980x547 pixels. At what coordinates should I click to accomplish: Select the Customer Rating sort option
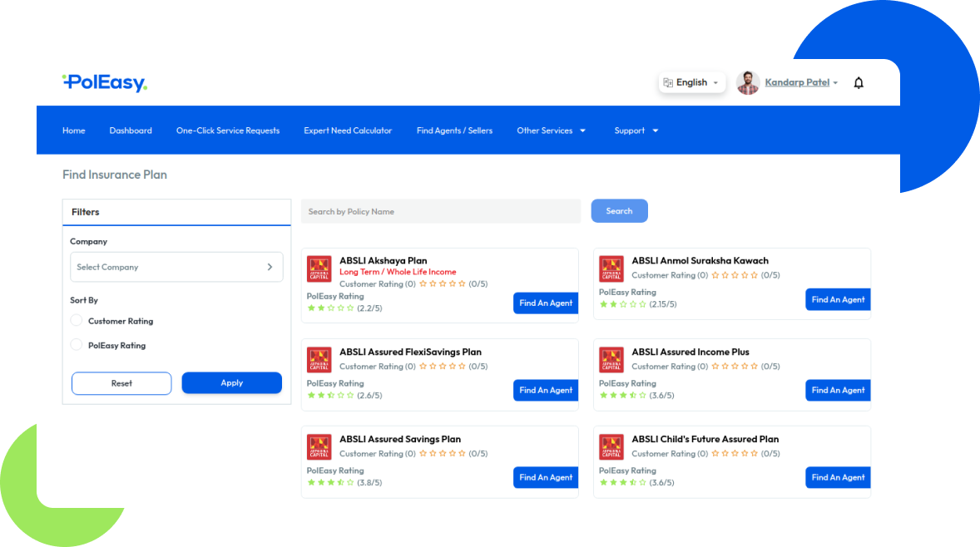click(x=77, y=320)
